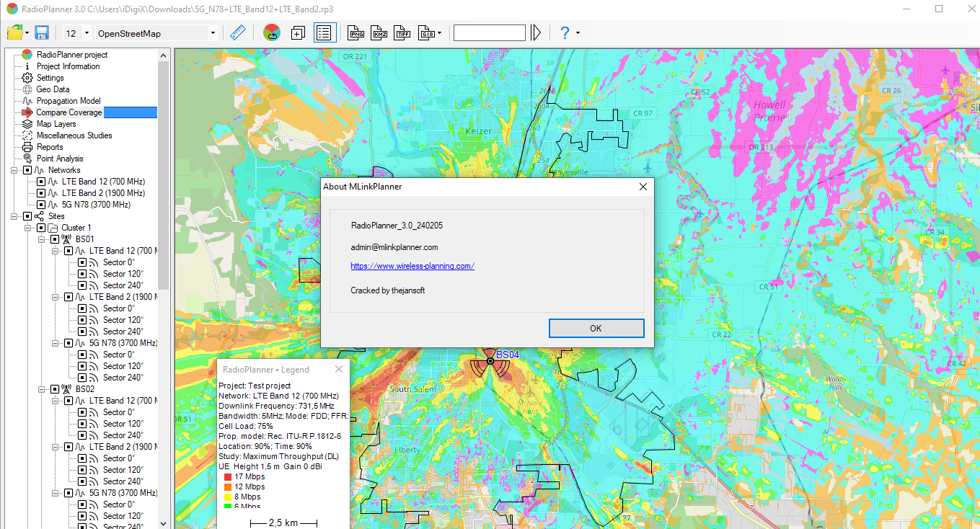Viewport: 980px width, 529px height.
Task: Select the RadioPlanner project root node
Action: (72, 55)
